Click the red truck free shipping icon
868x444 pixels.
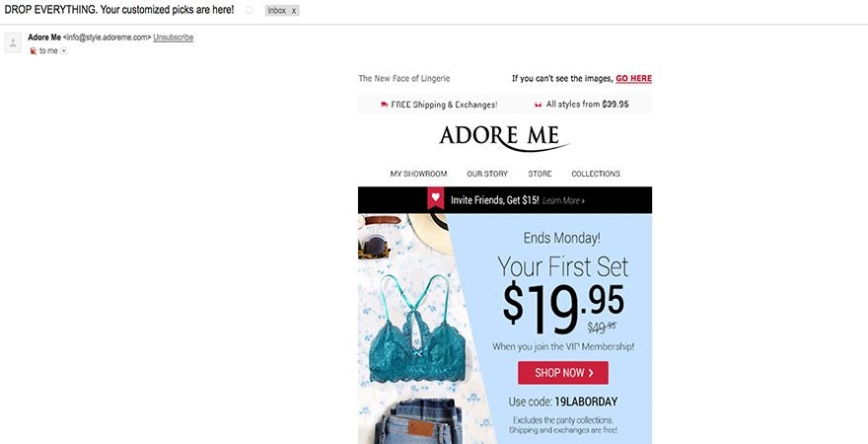tap(384, 104)
